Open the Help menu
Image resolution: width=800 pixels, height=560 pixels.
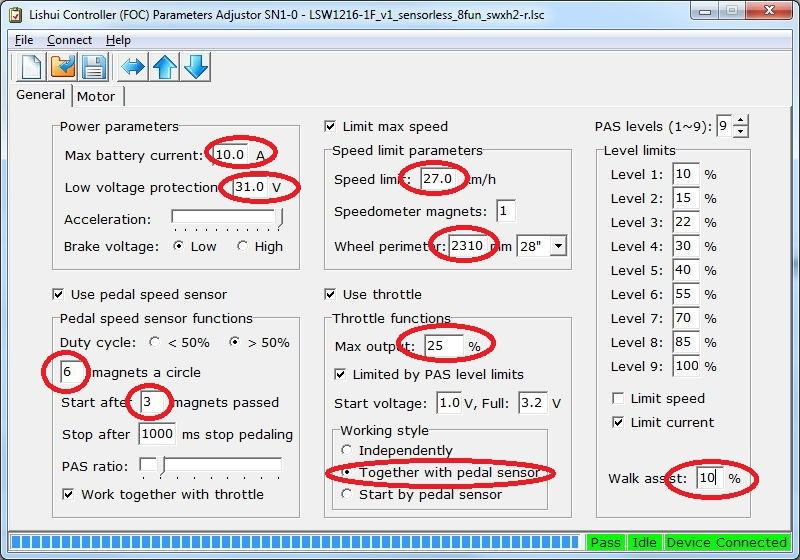[x=118, y=40]
